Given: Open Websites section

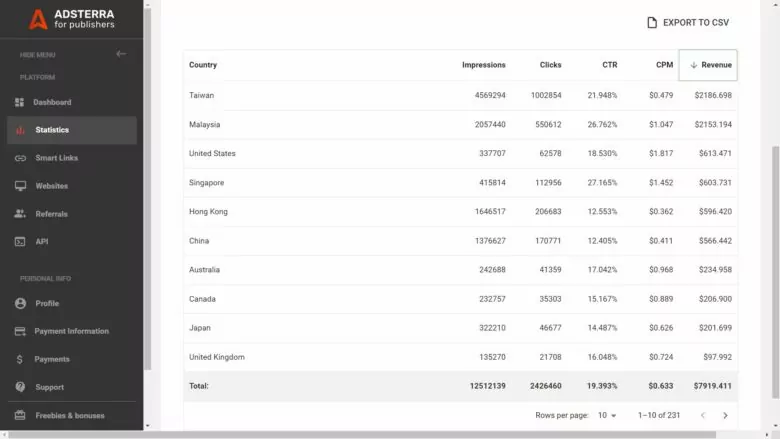Looking at the screenshot, I should click(x=72, y=186).
